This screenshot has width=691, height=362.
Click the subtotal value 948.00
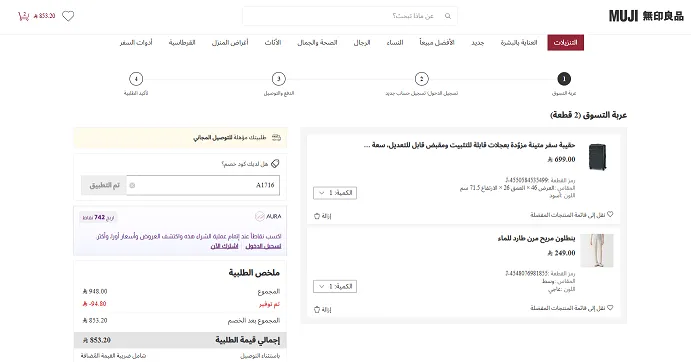tap(95, 291)
